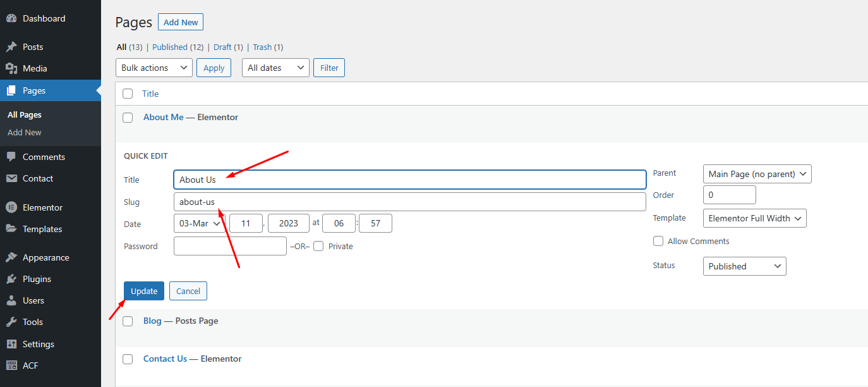The image size is (868, 387).
Task: Open Settings in the sidebar menu
Action: [38, 344]
